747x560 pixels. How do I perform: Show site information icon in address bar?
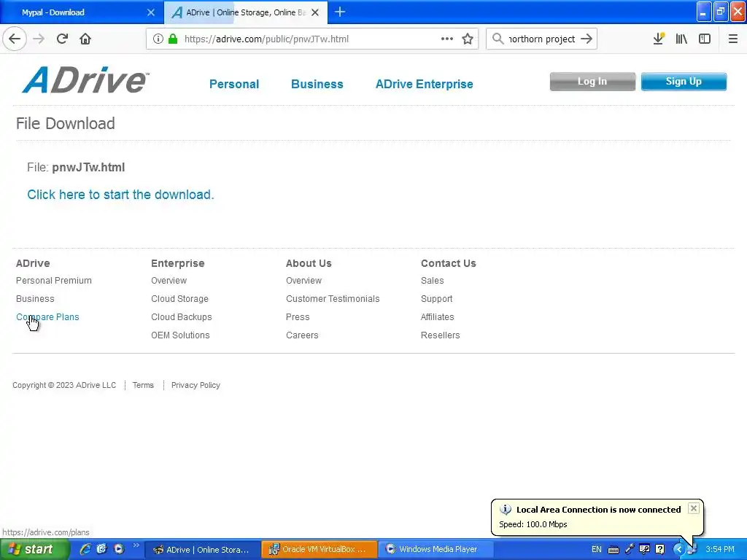[x=158, y=39]
